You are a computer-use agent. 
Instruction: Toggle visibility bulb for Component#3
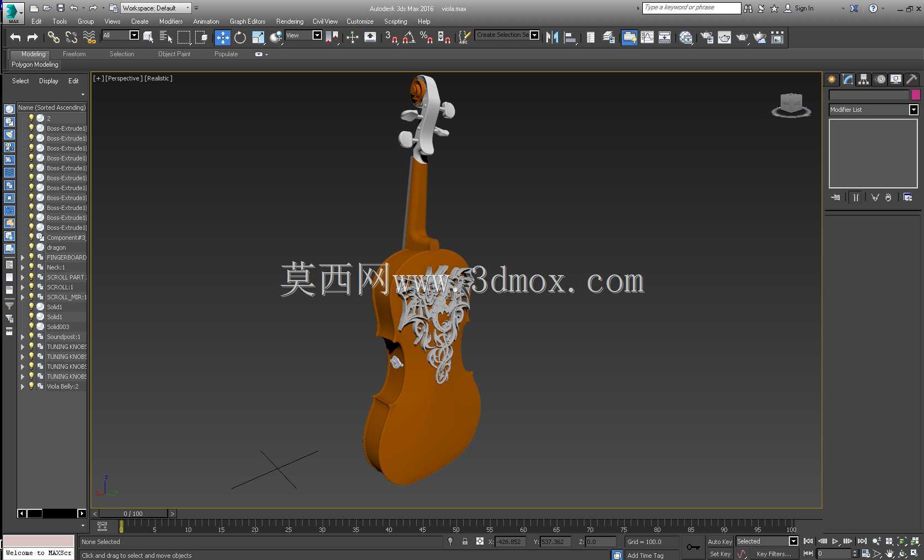click(x=31, y=237)
